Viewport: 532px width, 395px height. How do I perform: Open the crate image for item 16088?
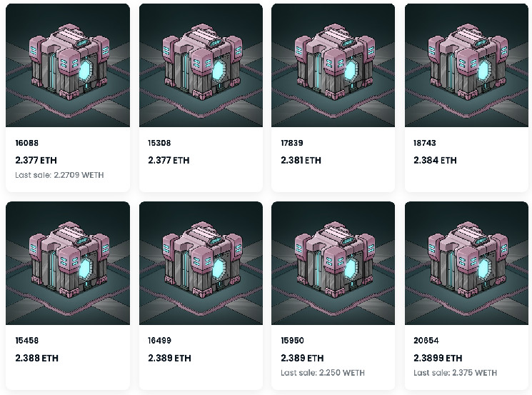68,65
